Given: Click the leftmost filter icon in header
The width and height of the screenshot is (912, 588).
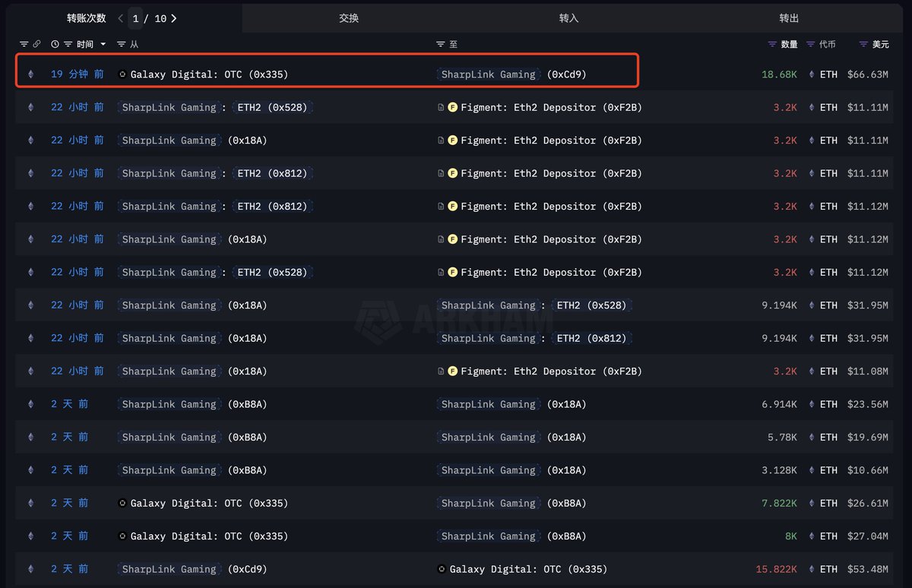Looking at the screenshot, I should pyautogui.click(x=24, y=45).
